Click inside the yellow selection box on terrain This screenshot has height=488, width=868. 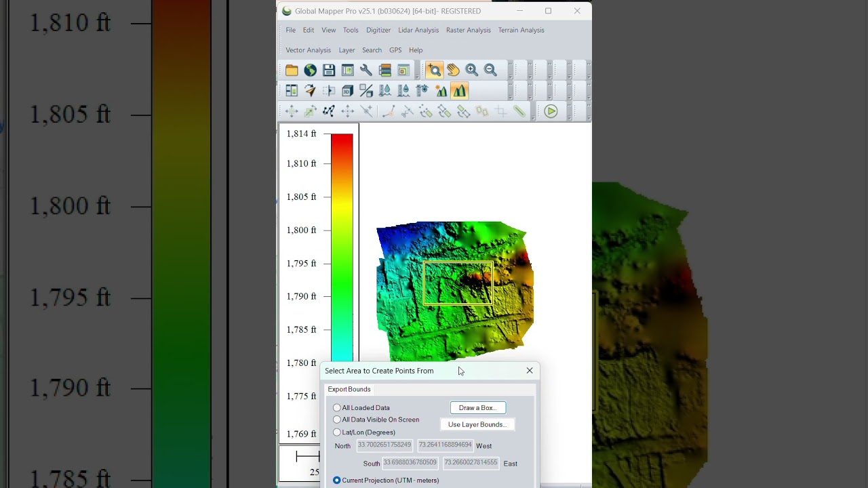tap(458, 283)
